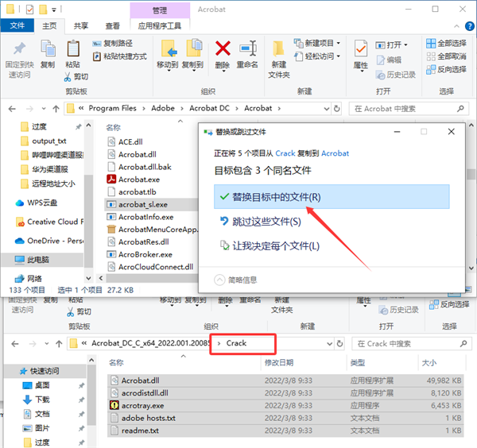
Task: Click the Crack source folder link in dialog
Action: [x=285, y=153]
